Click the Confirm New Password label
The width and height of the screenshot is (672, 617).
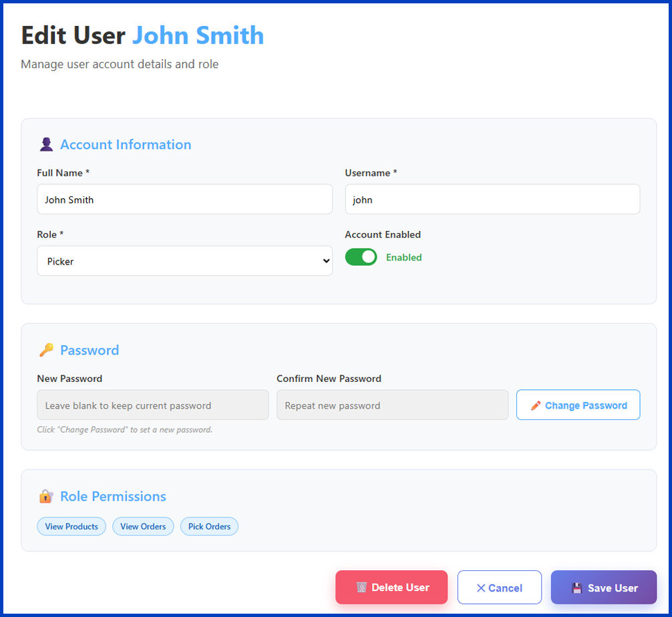329,379
